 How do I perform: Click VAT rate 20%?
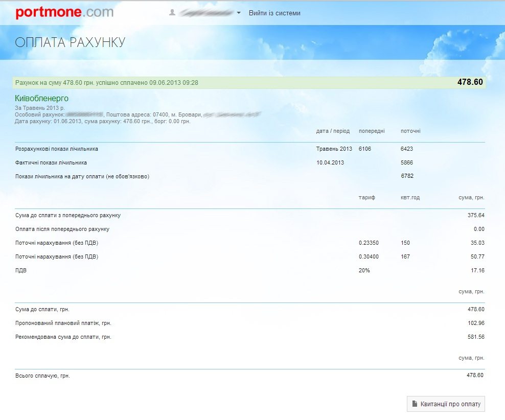pyautogui.click(x=364, y=271)
